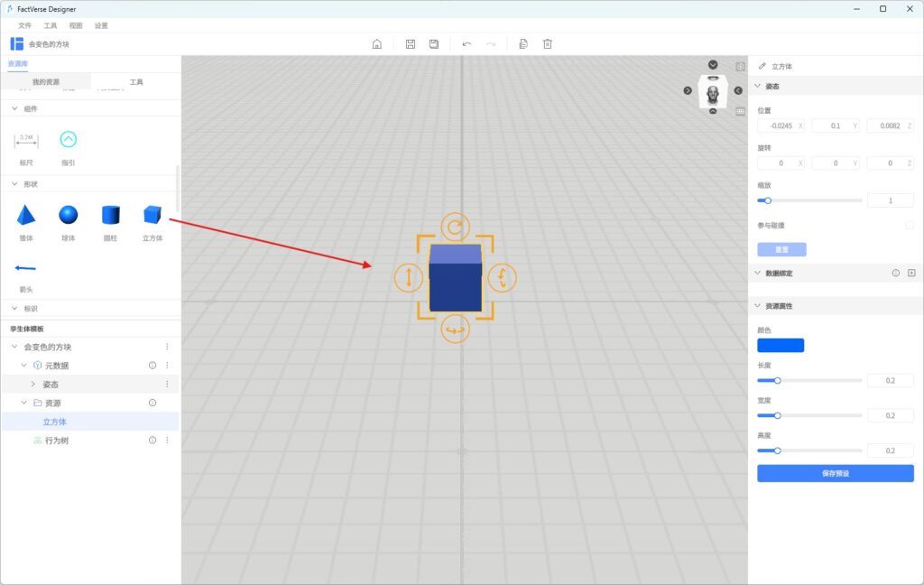This screenshot has width=924, height=585.
Task: Click the undo arrow in the toolbar
Action: tap(467, 44)
